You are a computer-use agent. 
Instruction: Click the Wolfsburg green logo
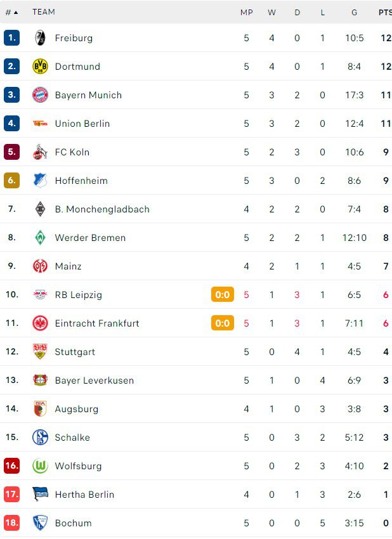[x=40, y=466]
